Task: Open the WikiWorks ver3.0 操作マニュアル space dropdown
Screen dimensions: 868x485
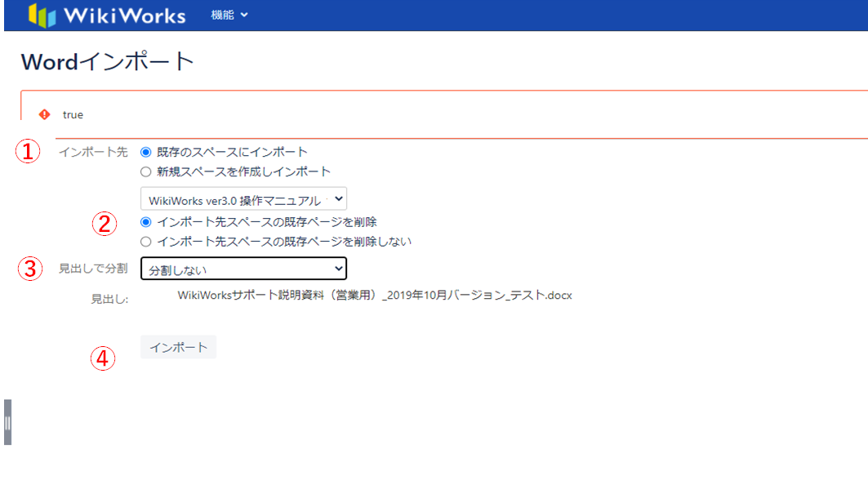Action: point(243,199)
